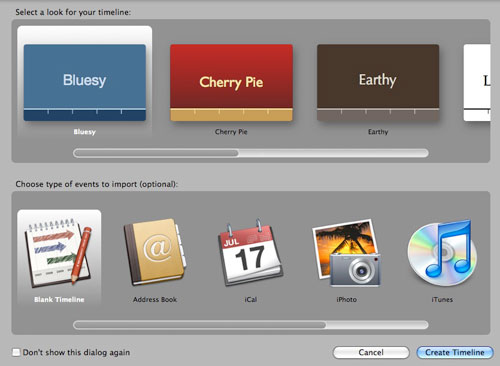Click the Address Book caption
The height and width of the screenshot is (366, 500).
pyautogui.click(x=155, y=299)
